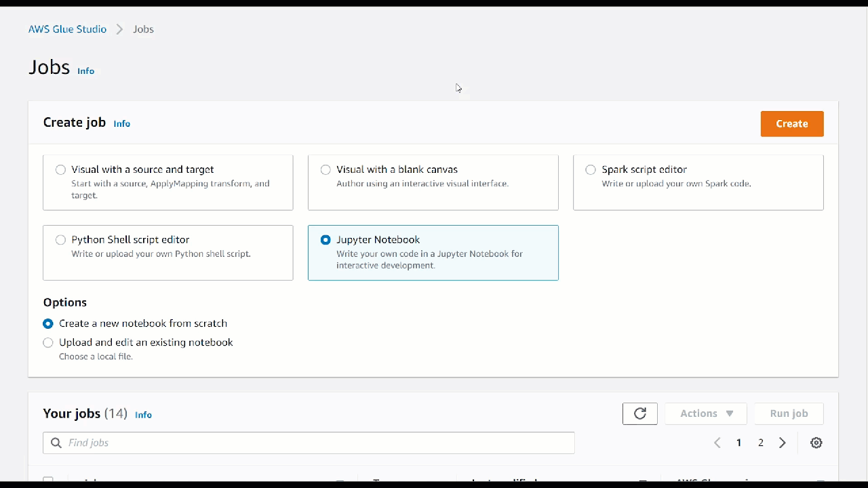Open the Actions dropdown menu
The height and width of the screenshot is (488, 868).
(706, 413)
